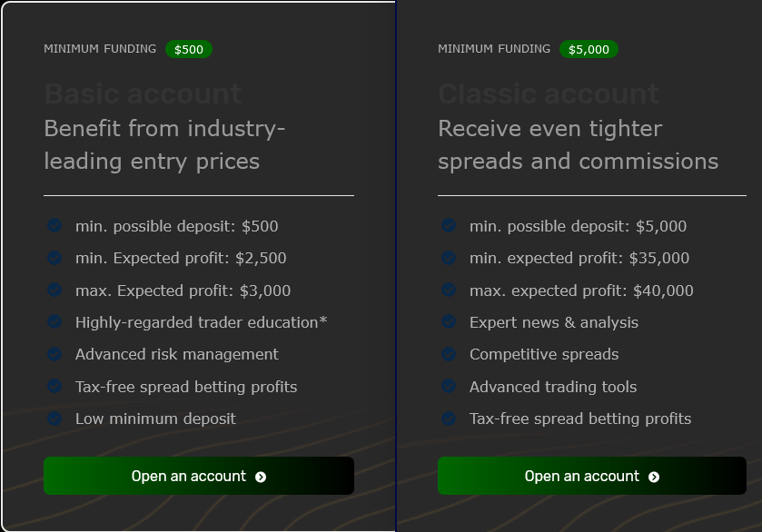Click the Tax-free spread betting profits text in Basic card
The image size is (762, 532).
coord(186,387)
